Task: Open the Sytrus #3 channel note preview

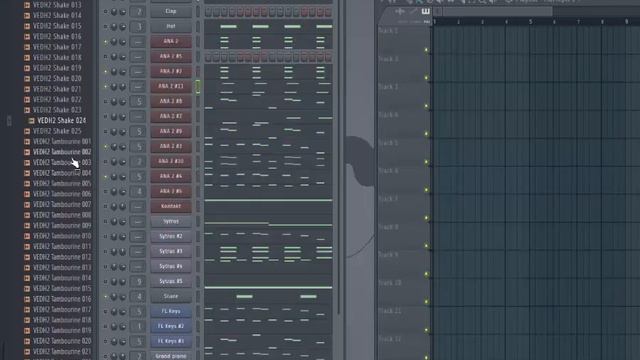Action: tap(268, 251)
